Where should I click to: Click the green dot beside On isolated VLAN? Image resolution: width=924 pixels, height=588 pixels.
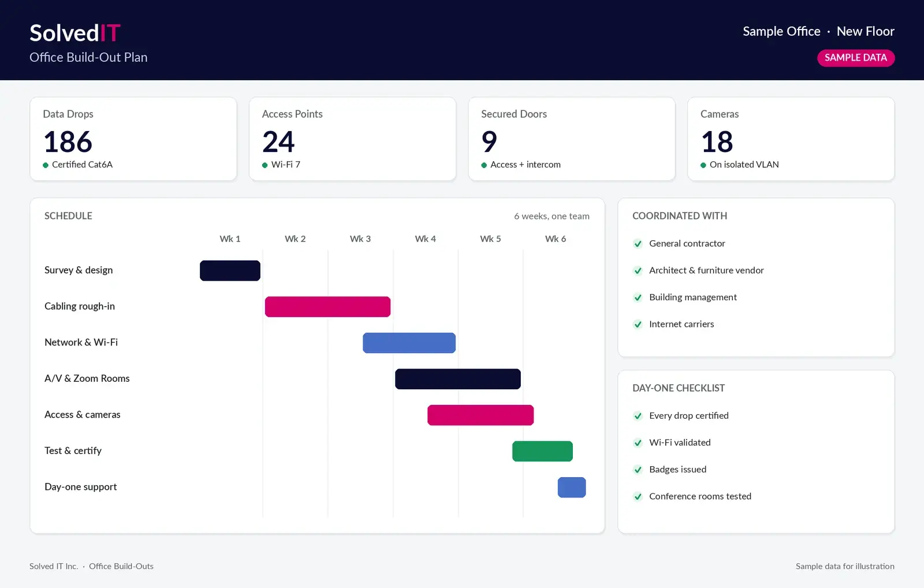pos(703,165)
